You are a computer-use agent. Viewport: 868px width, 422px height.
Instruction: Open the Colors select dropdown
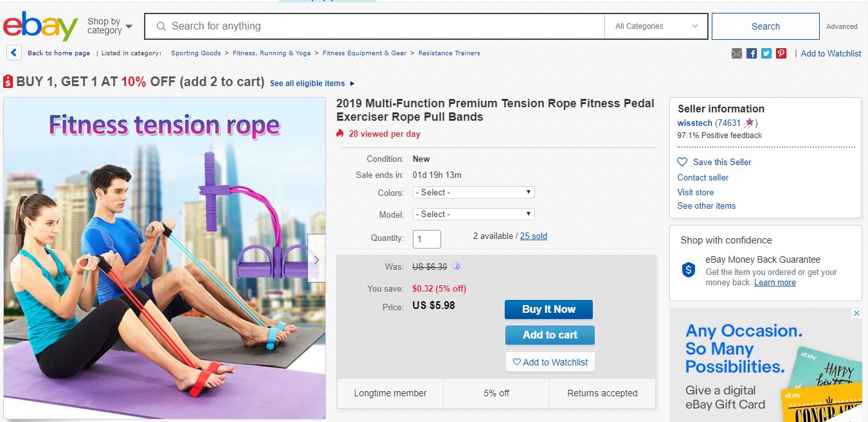coord(474,192)
